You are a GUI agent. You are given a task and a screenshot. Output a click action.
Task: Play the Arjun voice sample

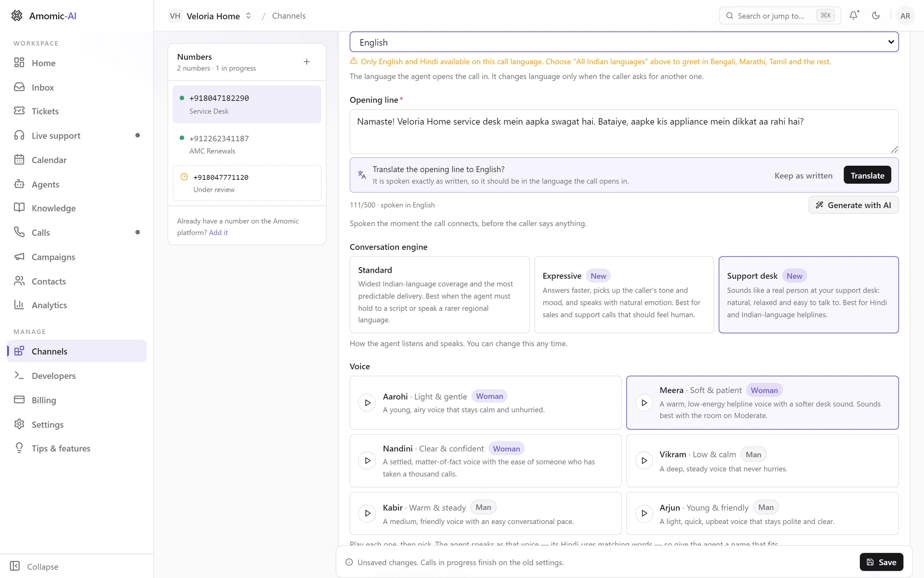[644, 513]
